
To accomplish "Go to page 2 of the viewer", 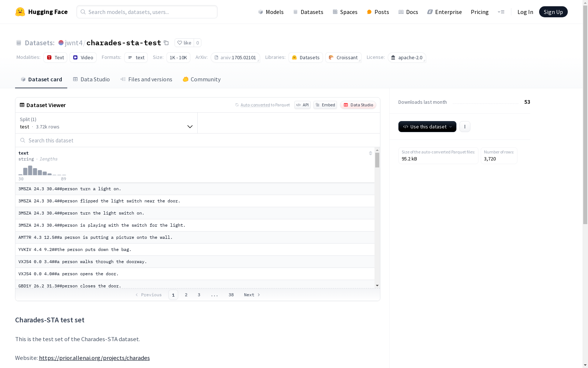I will [186, 295].
